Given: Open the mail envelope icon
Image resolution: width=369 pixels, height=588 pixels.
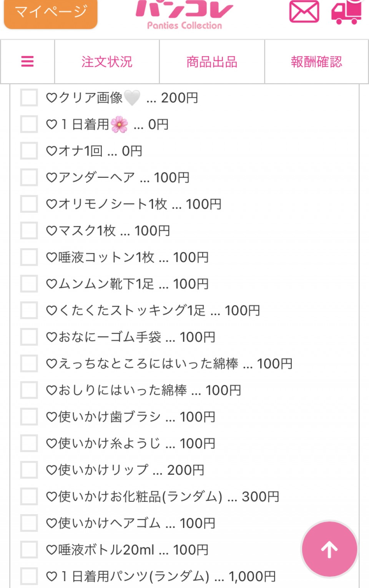Looking at the screenshot, I should (304, 12).
